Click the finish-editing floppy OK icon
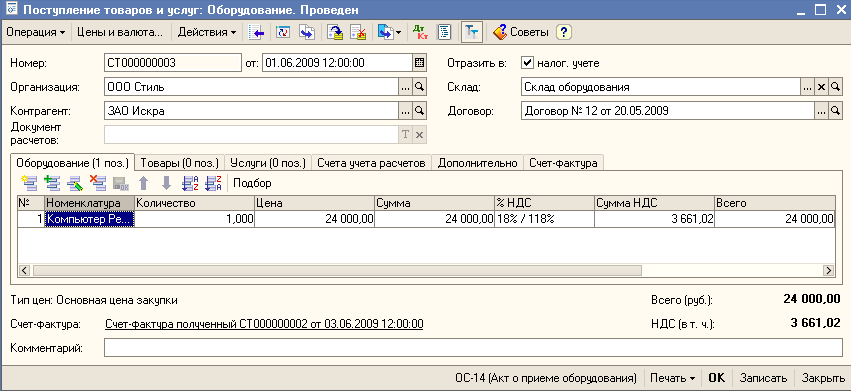Image resolution: width=851 pixels, height=391 pixels. point(121,183)
